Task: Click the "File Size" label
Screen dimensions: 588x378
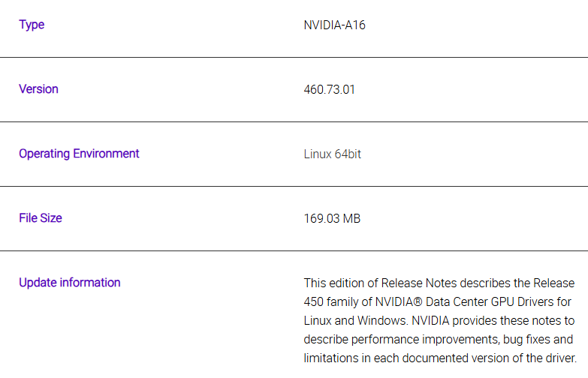Action: (41, 218)
